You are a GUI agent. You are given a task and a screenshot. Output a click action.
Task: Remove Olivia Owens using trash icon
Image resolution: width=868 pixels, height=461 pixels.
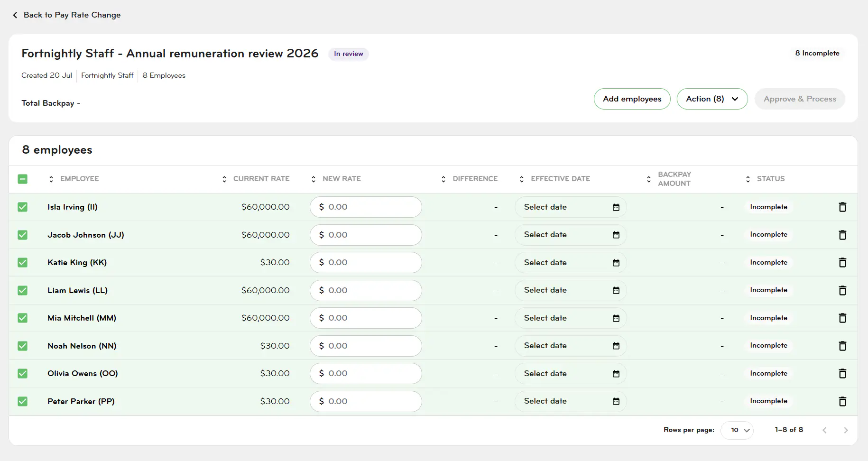(x=842, y=373)
